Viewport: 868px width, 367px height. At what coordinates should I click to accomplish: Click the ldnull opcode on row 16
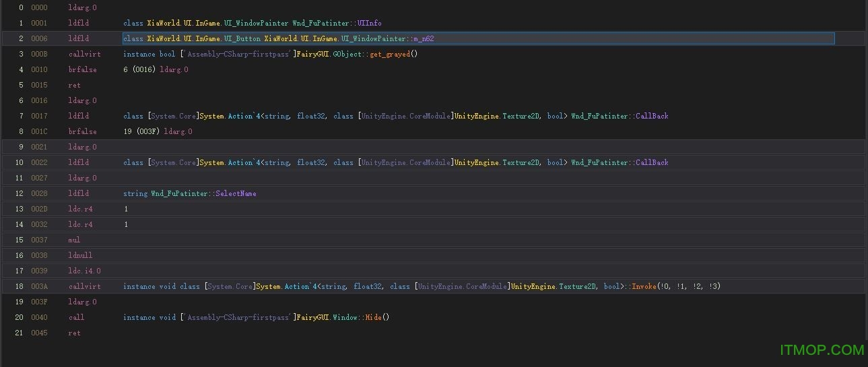80,255
